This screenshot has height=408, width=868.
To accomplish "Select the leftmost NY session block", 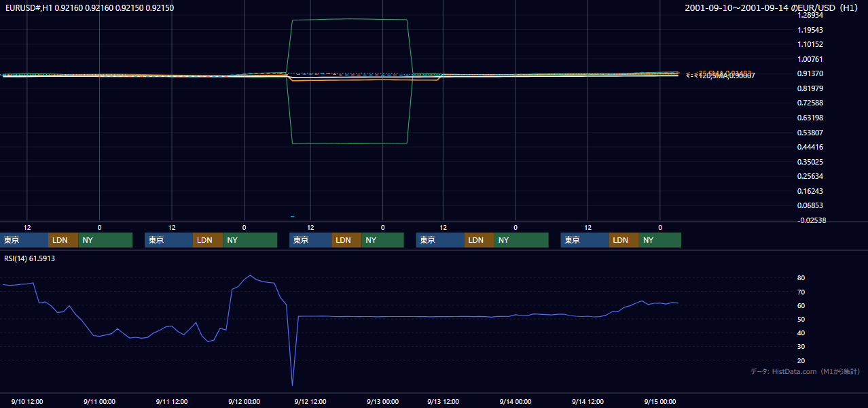I will pyautogui.click(x=105, y=240).
